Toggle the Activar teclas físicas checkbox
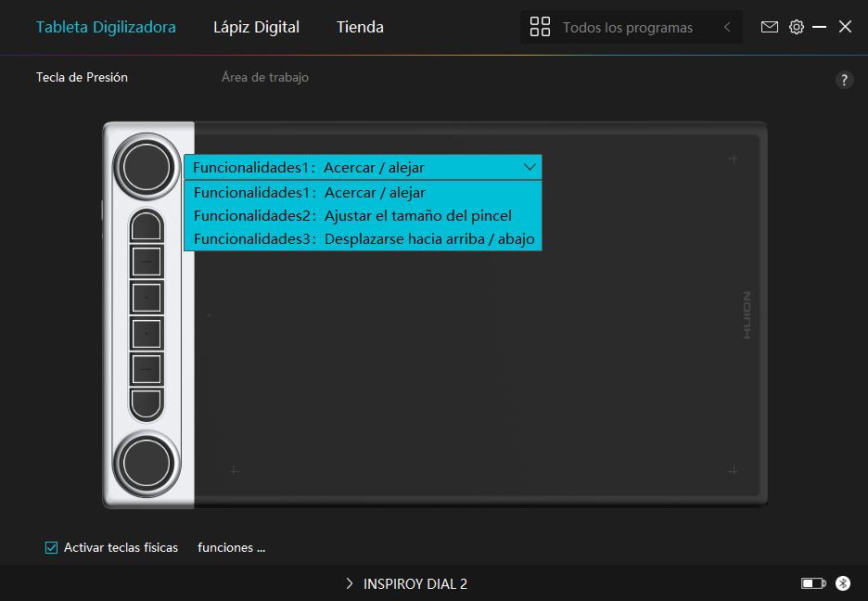The width and height of the screenshot is (868, 601). [x=52, y=548]
